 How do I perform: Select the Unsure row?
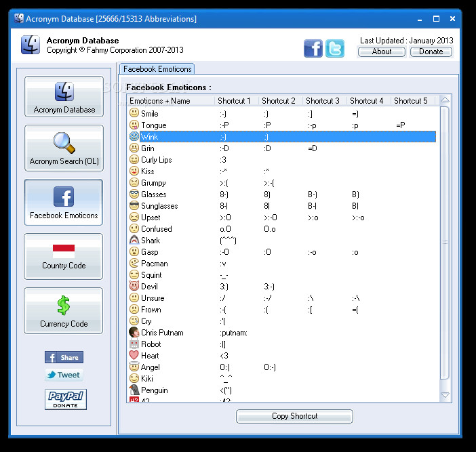282,298
